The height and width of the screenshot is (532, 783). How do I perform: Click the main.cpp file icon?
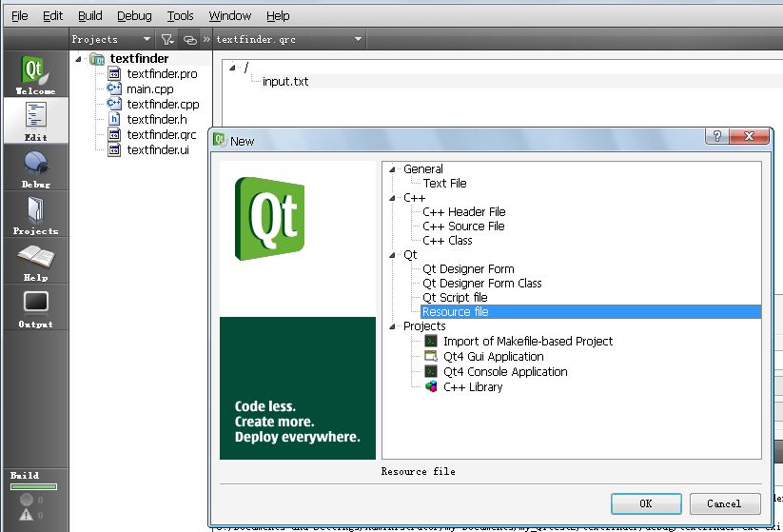pos(114,89)
